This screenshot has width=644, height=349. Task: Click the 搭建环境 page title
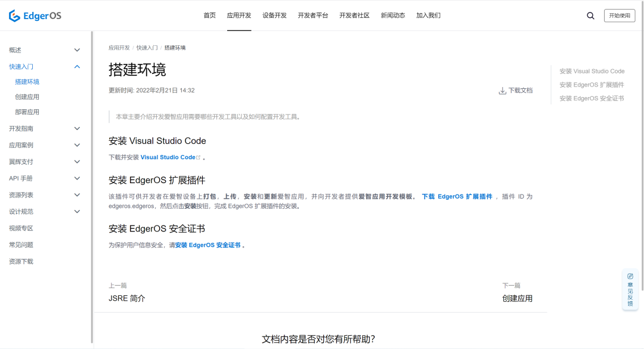[x=137, y=69]
